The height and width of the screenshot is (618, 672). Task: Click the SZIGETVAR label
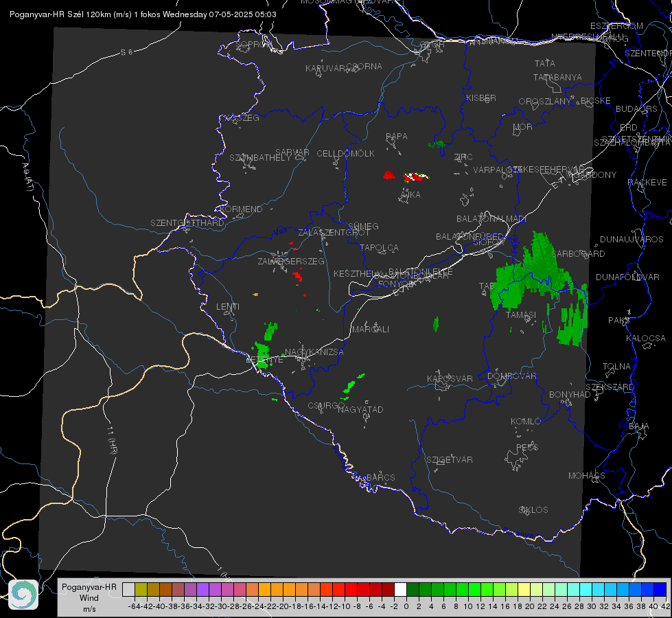pos(450,460)
